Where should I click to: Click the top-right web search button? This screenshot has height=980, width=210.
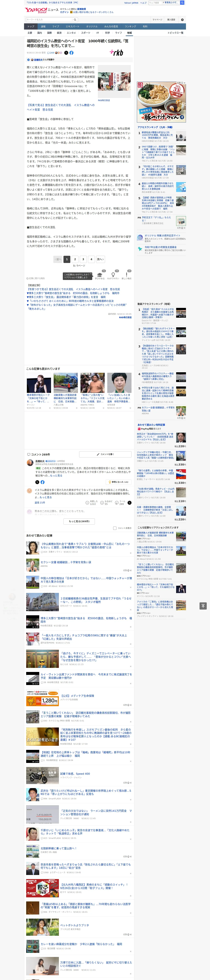click(182, 3)
